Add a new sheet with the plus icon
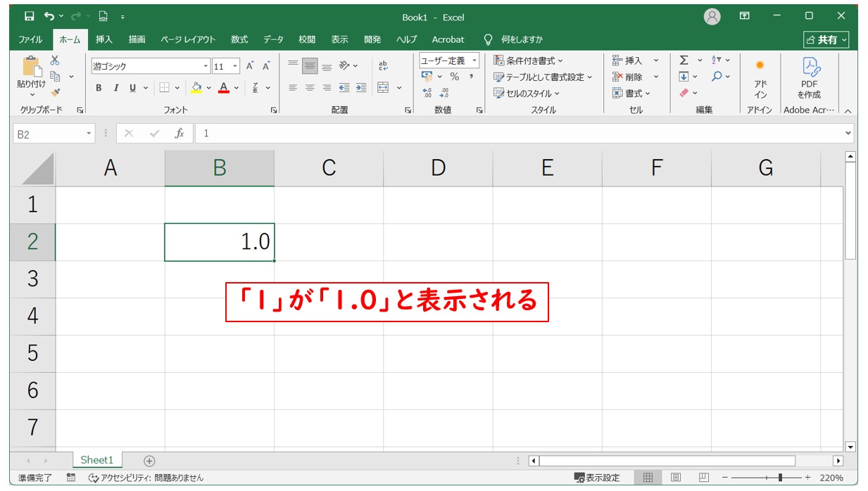This screenshot has width=868, height=491. (149, 461)
